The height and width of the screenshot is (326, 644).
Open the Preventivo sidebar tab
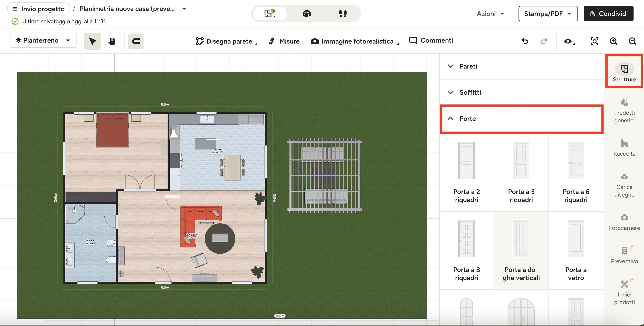tap(624, 255)
